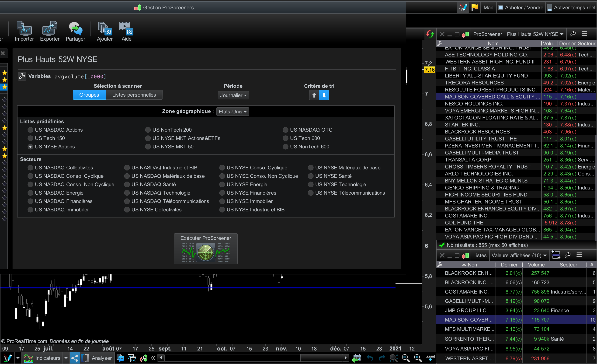Open the Aide video icon

(126, 29)
